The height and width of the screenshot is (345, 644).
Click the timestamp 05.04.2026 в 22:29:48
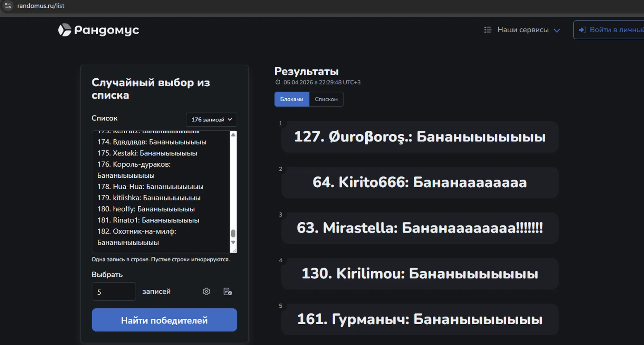(x=322, y=82)
